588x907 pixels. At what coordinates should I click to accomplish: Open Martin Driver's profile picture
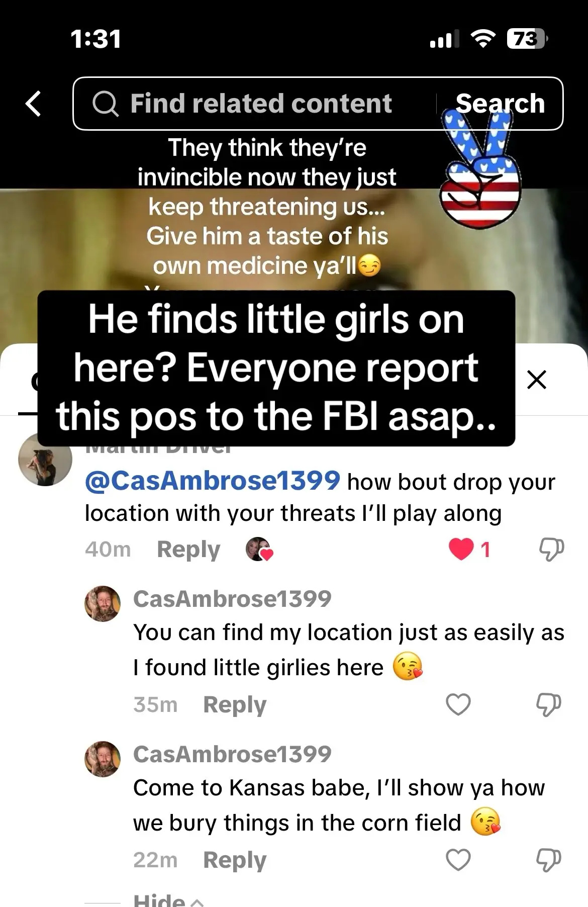45,459
